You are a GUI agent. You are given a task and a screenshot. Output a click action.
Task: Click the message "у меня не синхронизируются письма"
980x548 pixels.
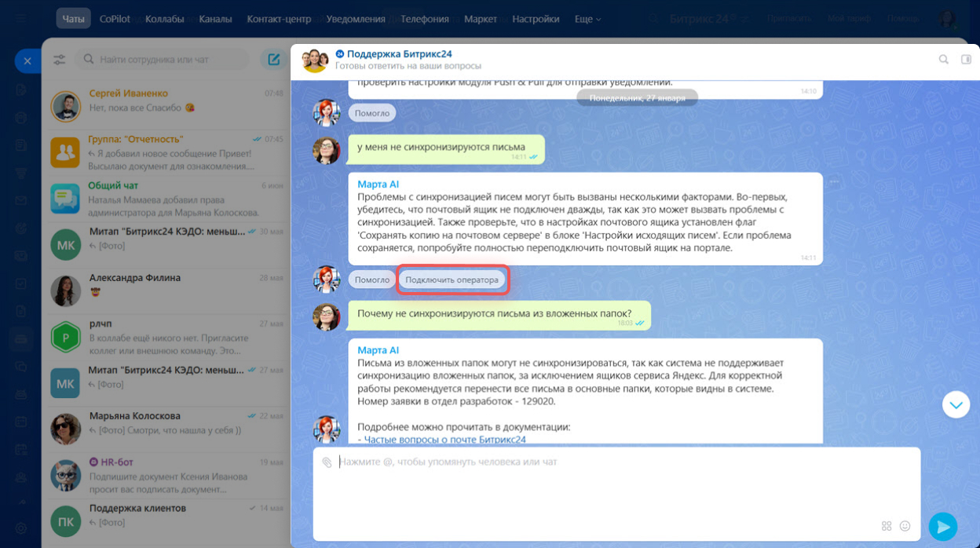447,150
